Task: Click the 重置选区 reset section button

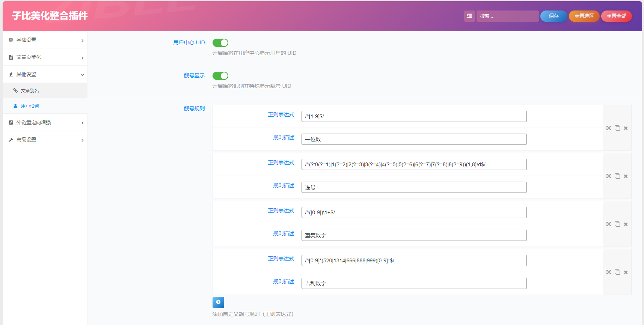Action: 584,16
